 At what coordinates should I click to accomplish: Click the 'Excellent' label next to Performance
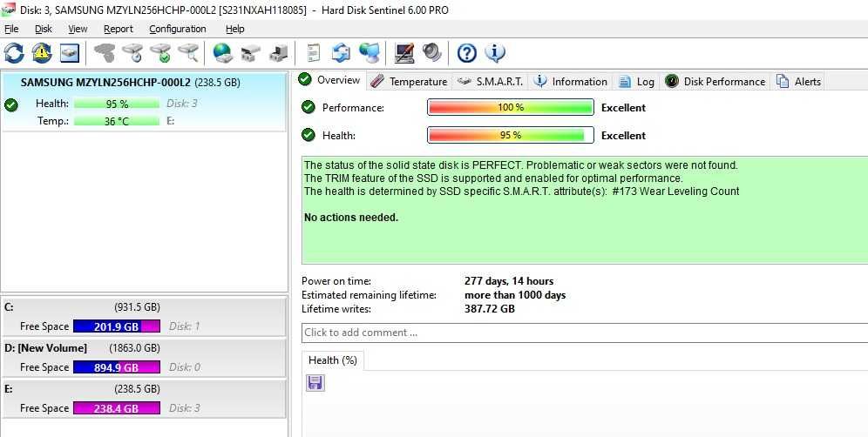623,108
